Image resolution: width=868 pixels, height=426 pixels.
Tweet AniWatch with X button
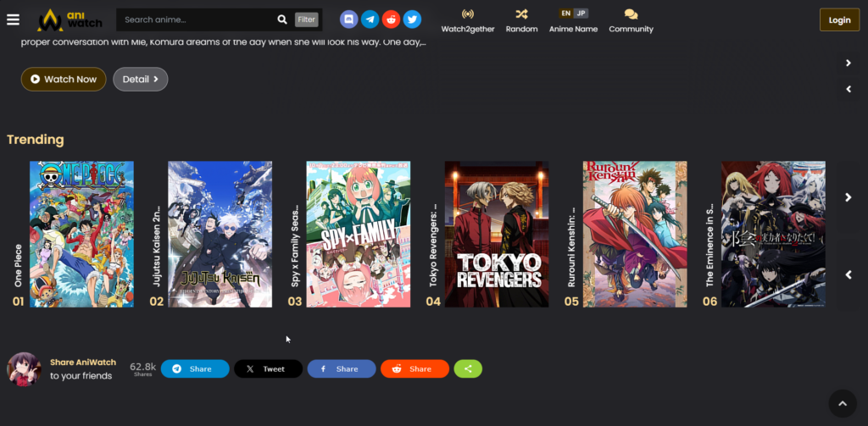pos(269,369)
